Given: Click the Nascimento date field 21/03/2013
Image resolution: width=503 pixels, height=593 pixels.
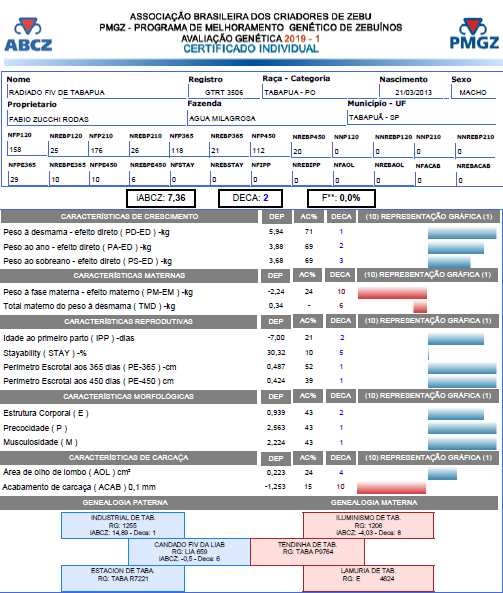Looking at the screenshot, I should (413, 92).
